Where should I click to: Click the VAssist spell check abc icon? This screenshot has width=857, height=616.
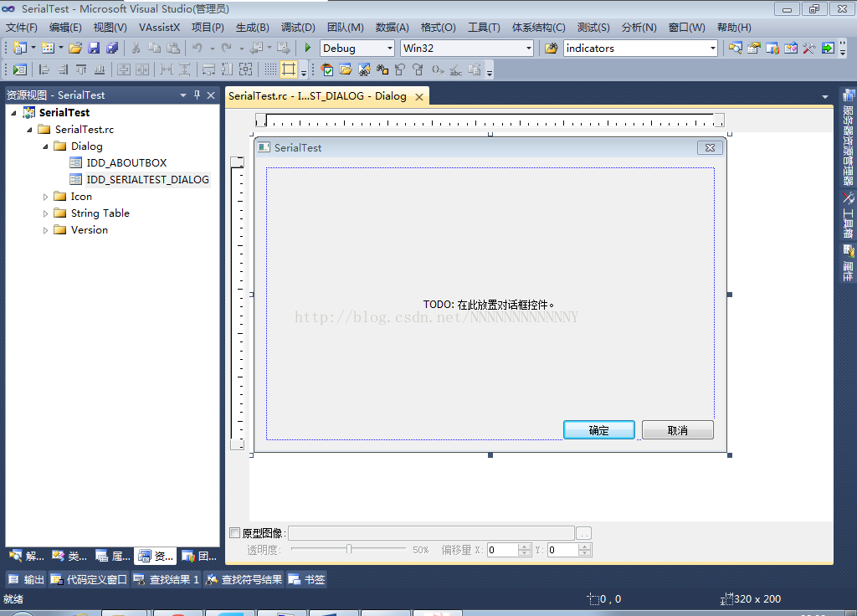pos(455,69)
